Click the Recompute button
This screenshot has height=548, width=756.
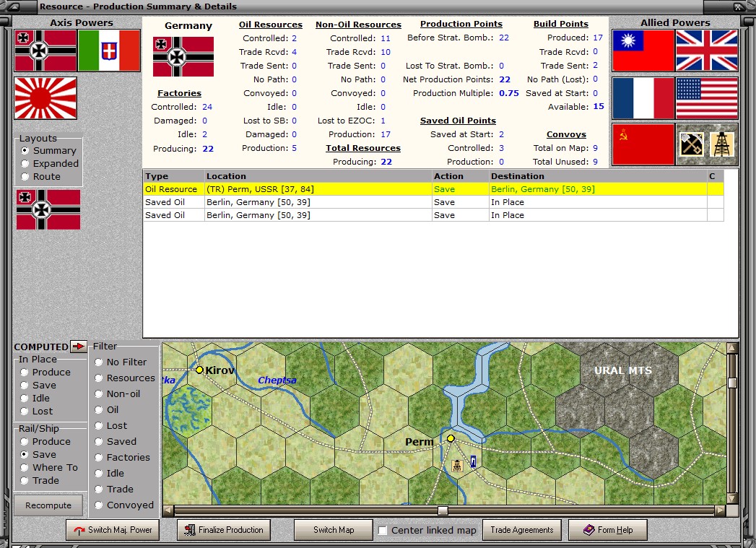point(48,505)
